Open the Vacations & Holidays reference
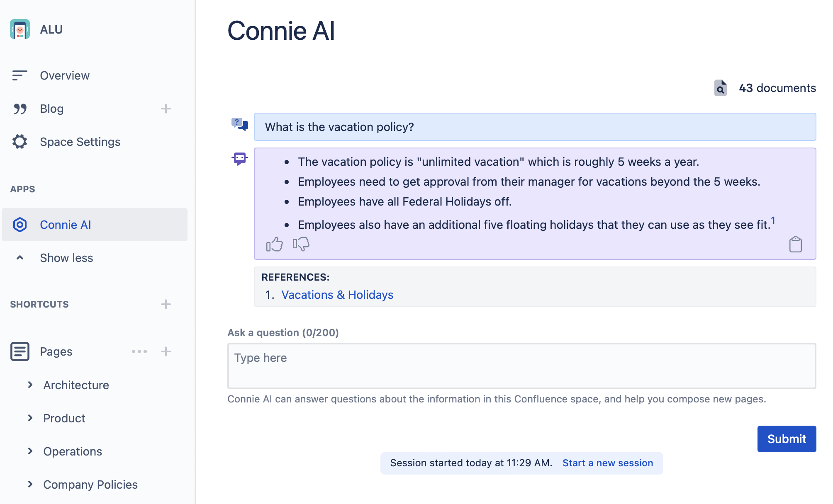The width and height of the screenshot is (833, 504). [337, 295]
